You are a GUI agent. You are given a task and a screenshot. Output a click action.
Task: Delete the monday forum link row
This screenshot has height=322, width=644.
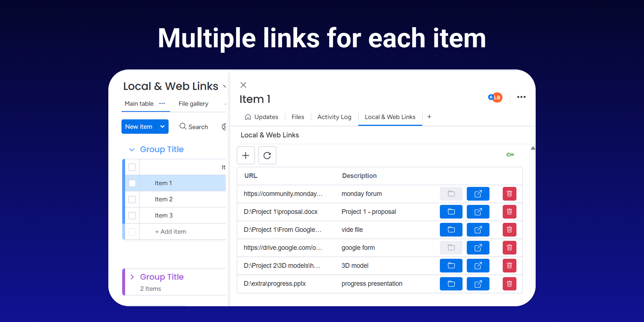509,194
